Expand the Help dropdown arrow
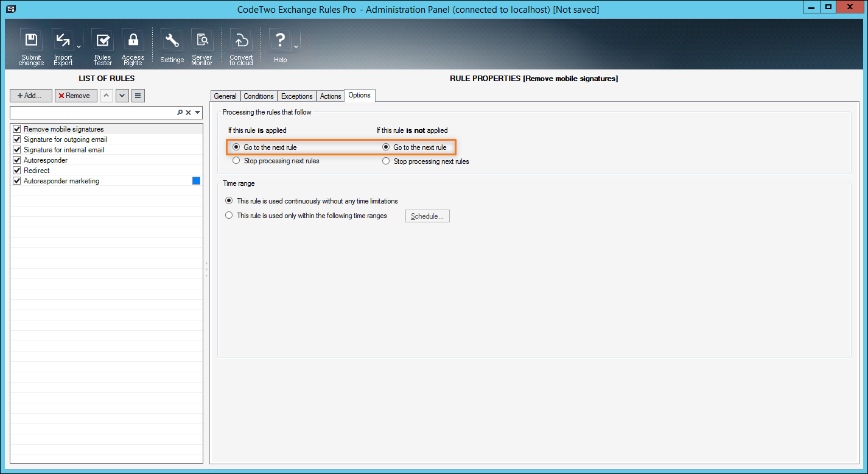868x474 pixels. 296,46
